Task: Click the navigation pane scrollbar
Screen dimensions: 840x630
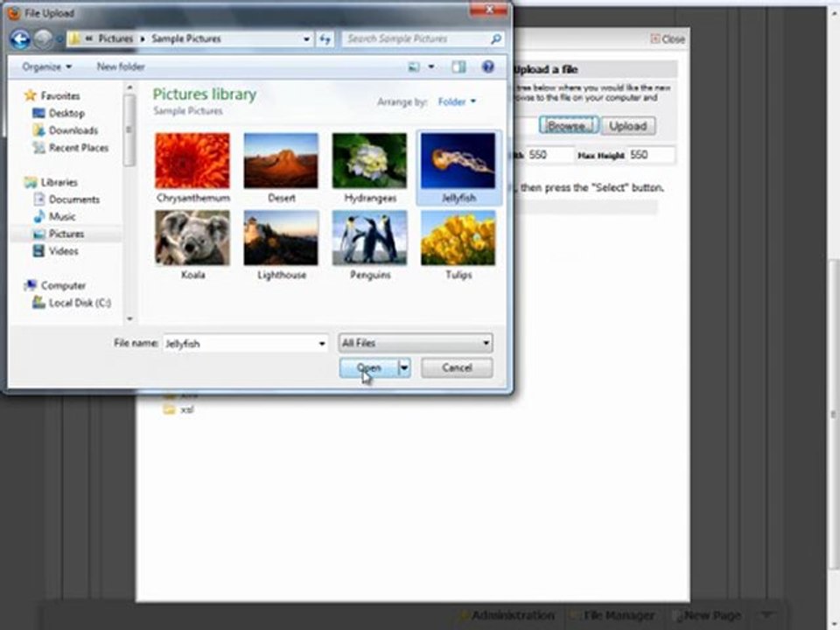Action: (129, 130)
